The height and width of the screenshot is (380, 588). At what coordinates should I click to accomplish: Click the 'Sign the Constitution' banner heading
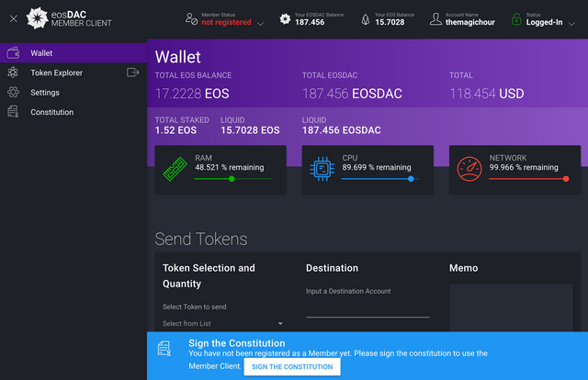tap(237, 343)
